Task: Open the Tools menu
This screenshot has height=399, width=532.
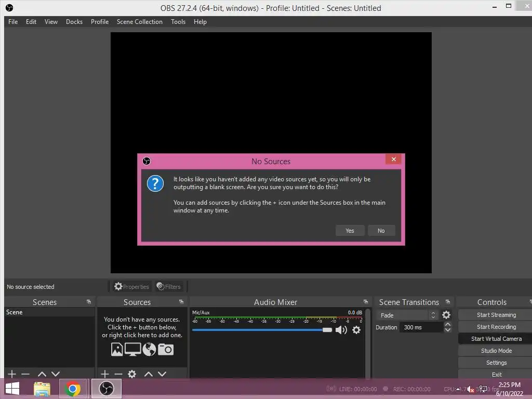Action: (x=178, y=22)
